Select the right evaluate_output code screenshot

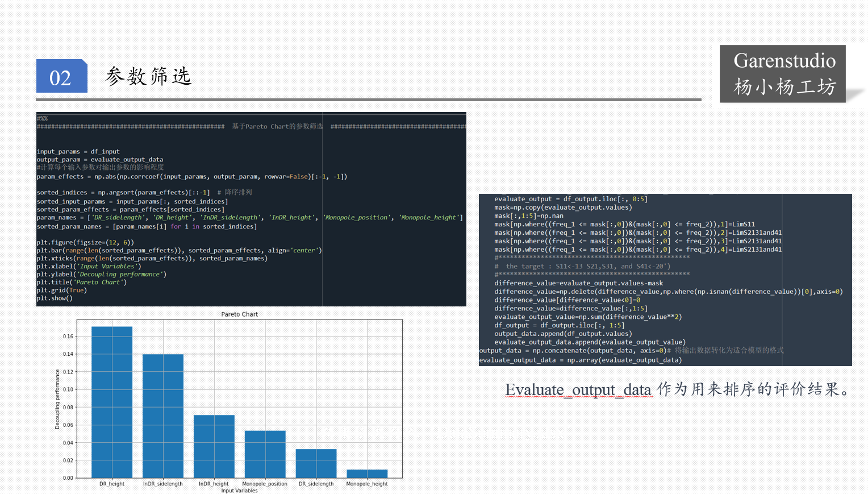[x=665, y=280]
